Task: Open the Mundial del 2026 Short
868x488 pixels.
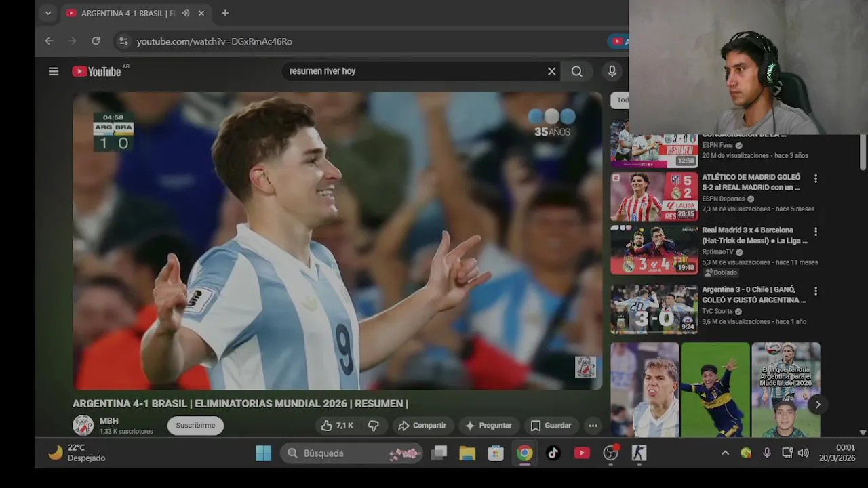Action: (786, 390)
